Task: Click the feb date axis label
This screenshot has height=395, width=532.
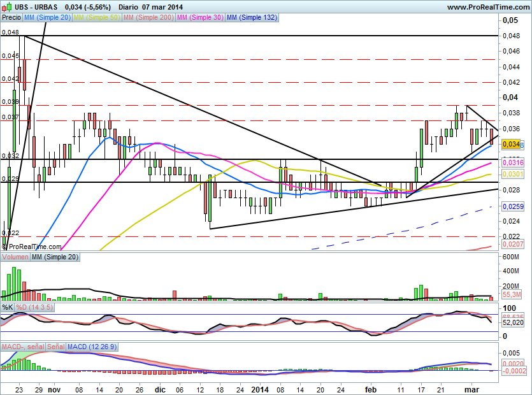Action: pos(371,389)
